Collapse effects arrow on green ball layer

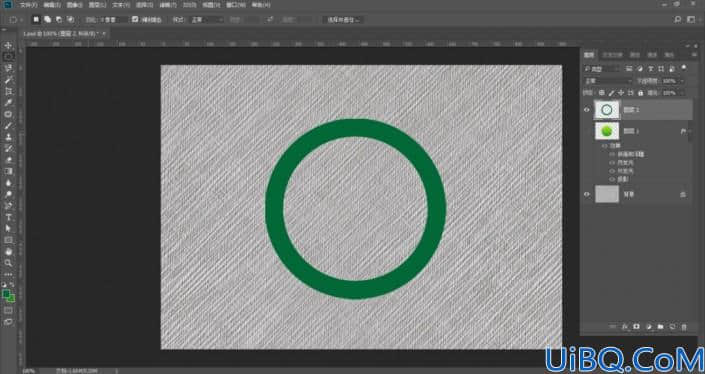[689, 131]
